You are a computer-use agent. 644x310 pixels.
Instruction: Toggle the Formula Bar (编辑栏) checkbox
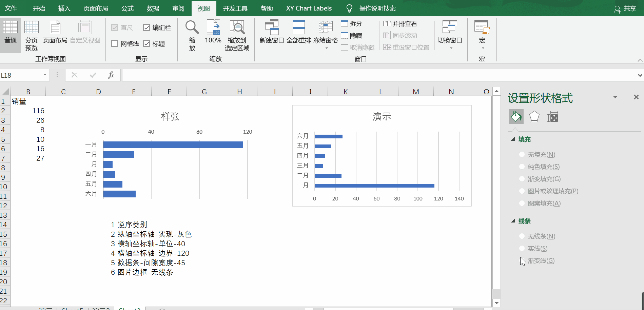147,27
